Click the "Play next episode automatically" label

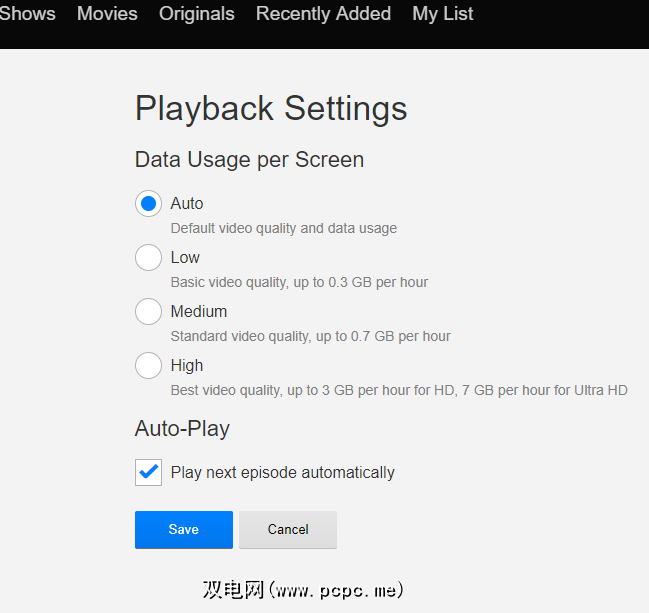(x=283, y=473)
